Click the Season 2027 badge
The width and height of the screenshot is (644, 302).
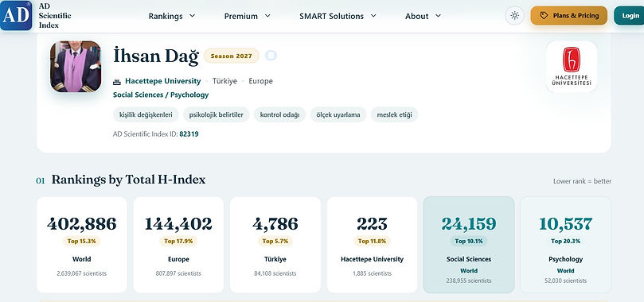[x=231, y=56]
